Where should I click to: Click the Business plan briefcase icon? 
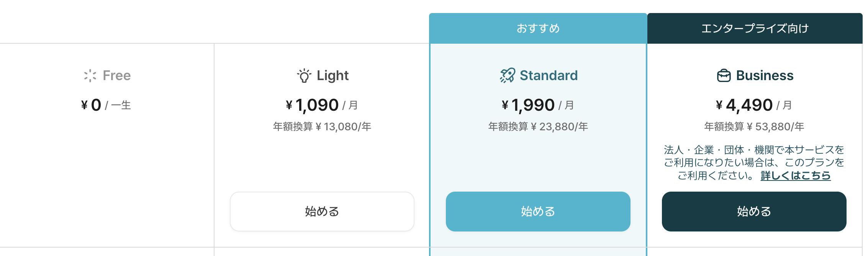(724, 75)
